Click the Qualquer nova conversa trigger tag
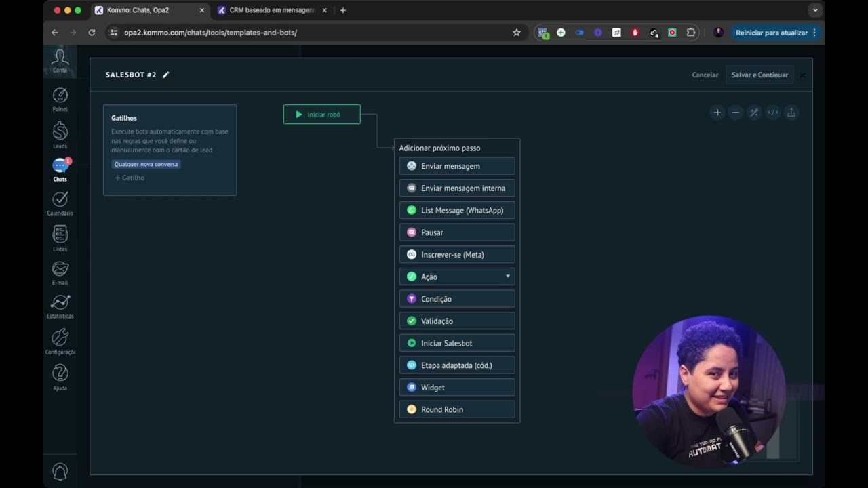The width and height of the screenshot is (868, 488). click(x=146, y=164)
